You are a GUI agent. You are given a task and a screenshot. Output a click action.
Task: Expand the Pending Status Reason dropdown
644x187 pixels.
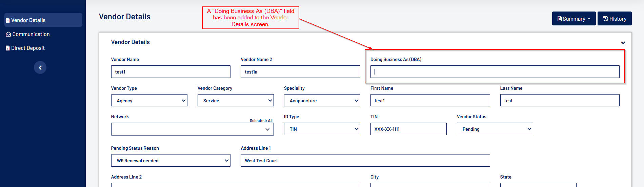(170, 161)
